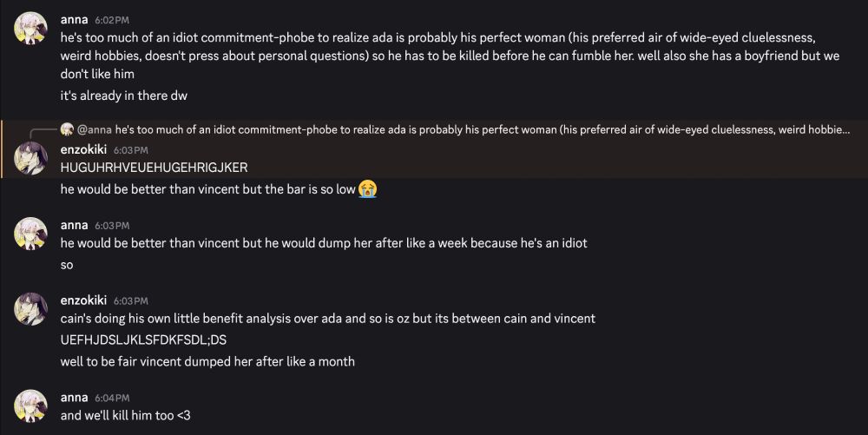Click anna's avatar beside the "dump her after like a week" message

point(30,234)
